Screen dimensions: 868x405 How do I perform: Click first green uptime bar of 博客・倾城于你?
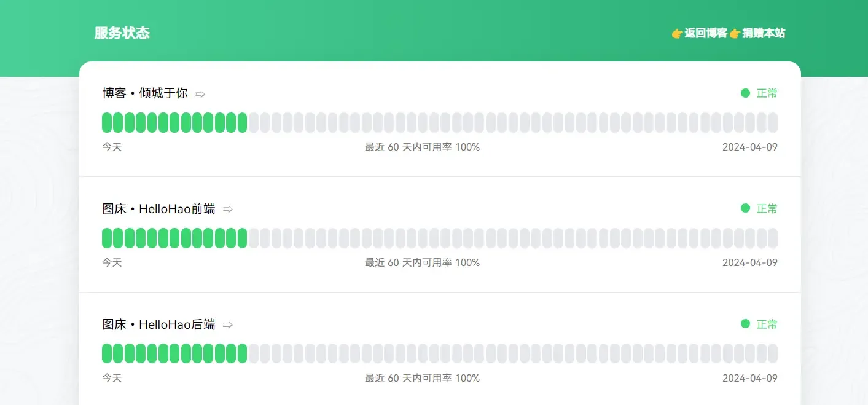(107, 123)
